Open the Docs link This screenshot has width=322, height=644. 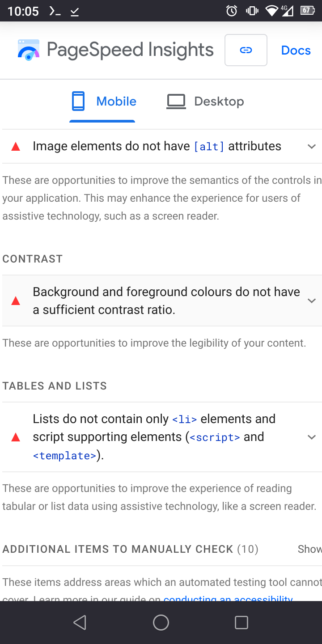point(296,50)
